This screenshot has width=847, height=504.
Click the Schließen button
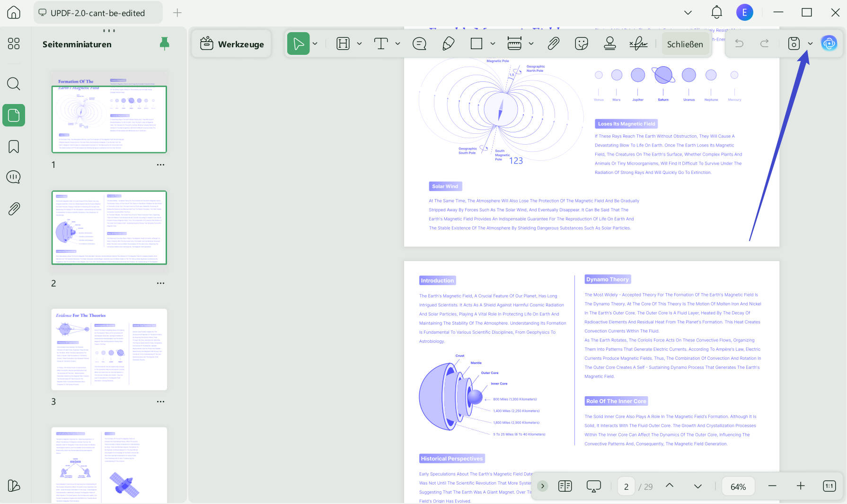point(685,44)
